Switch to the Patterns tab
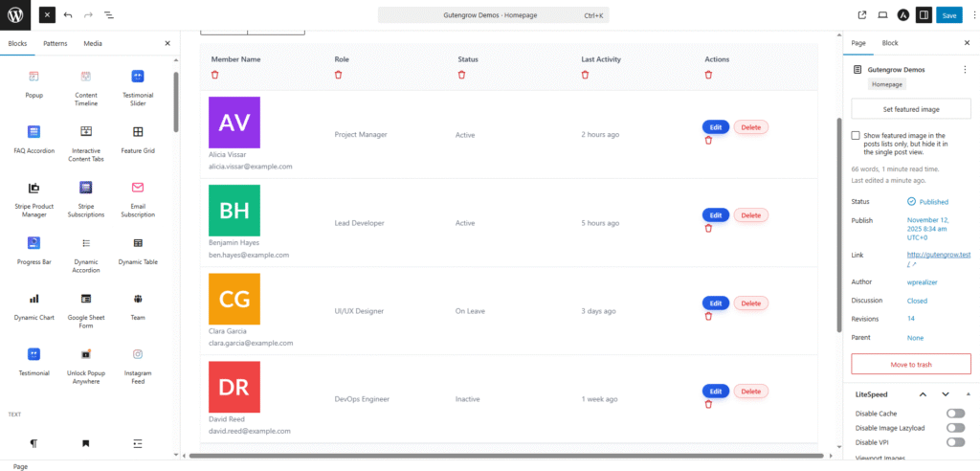This screenshot has height=471, width=980. coord(55,44)
